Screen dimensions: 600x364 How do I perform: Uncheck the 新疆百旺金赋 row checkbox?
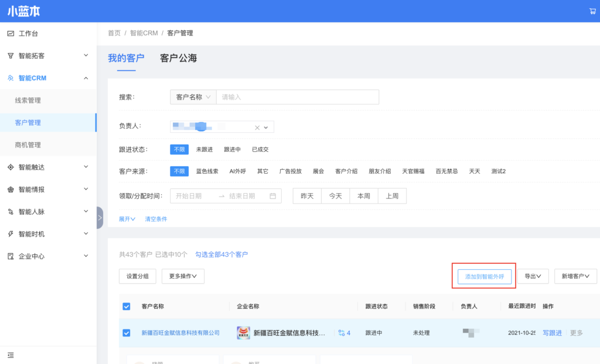tap(127, 333)
